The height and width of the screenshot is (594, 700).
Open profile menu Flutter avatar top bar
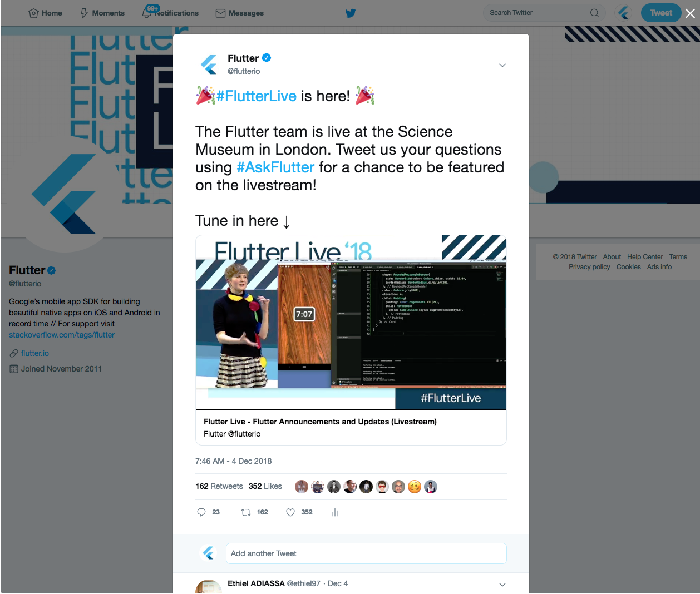tap(624, 13)
